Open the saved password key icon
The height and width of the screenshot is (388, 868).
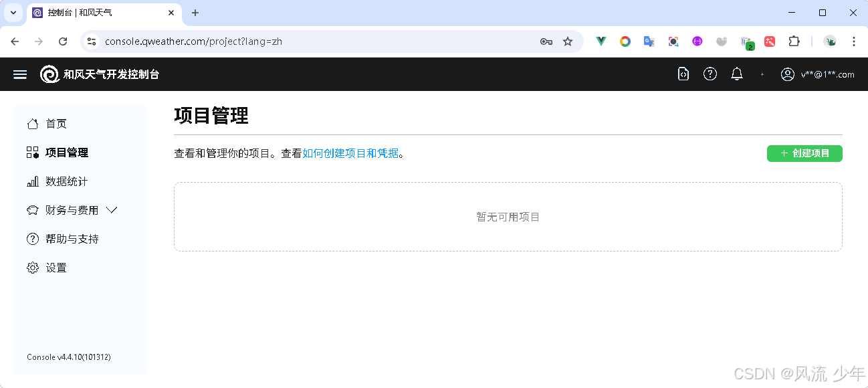546,41
